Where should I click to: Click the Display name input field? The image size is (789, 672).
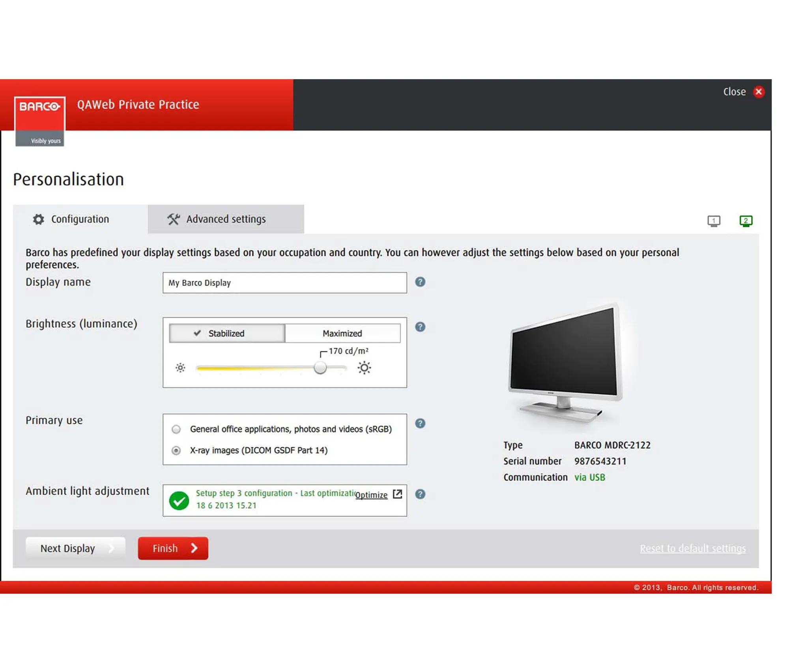click(285, 283)
